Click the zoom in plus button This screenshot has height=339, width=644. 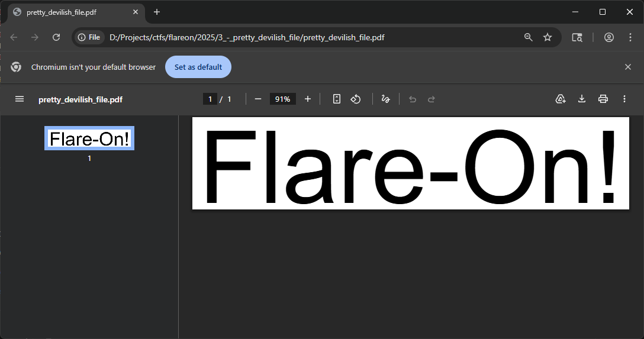308,99
